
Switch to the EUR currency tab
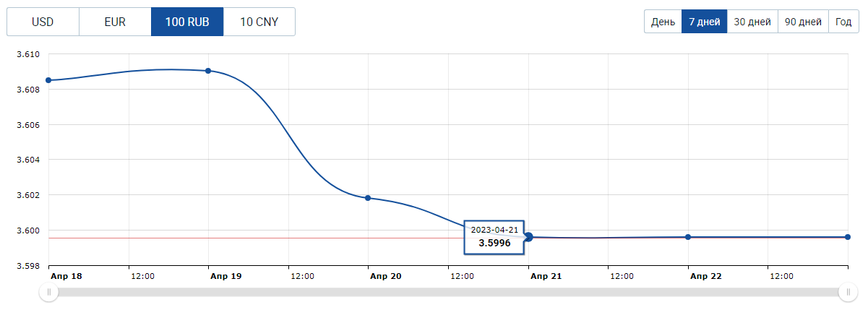click(x=115, y=22)
